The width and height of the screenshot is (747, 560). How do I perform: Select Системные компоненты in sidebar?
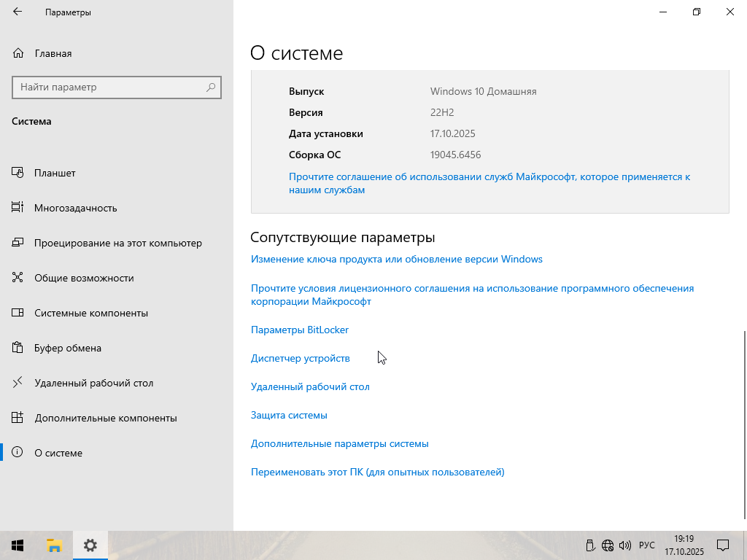click(90, 313)
